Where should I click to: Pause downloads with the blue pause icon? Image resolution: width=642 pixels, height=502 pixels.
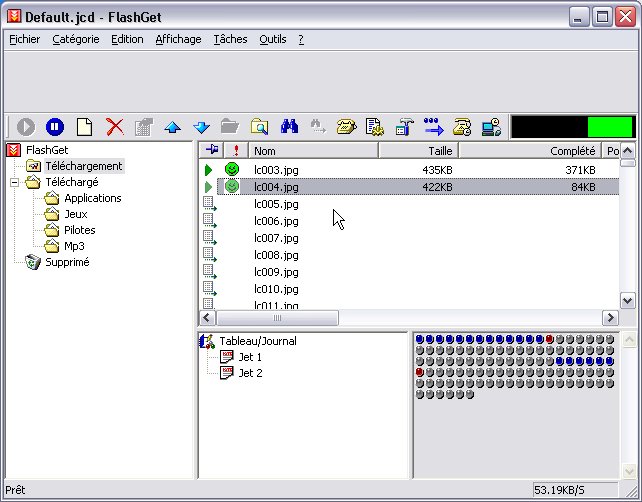click(55, 127)
